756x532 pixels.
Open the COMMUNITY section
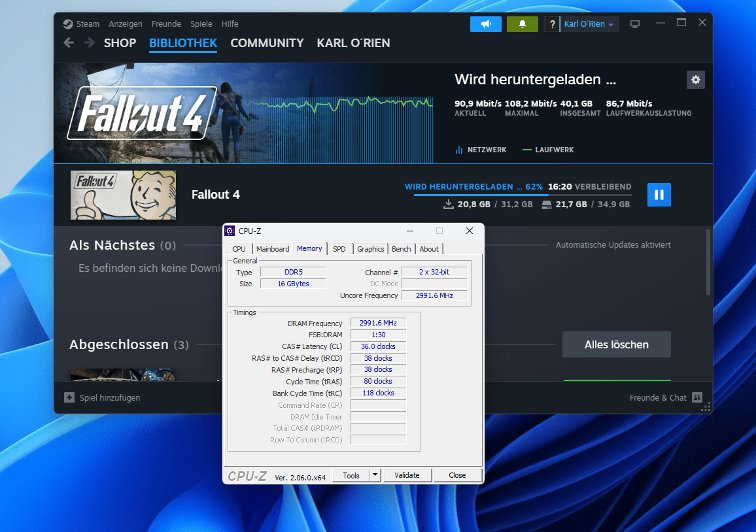click(x=267, y=43)
